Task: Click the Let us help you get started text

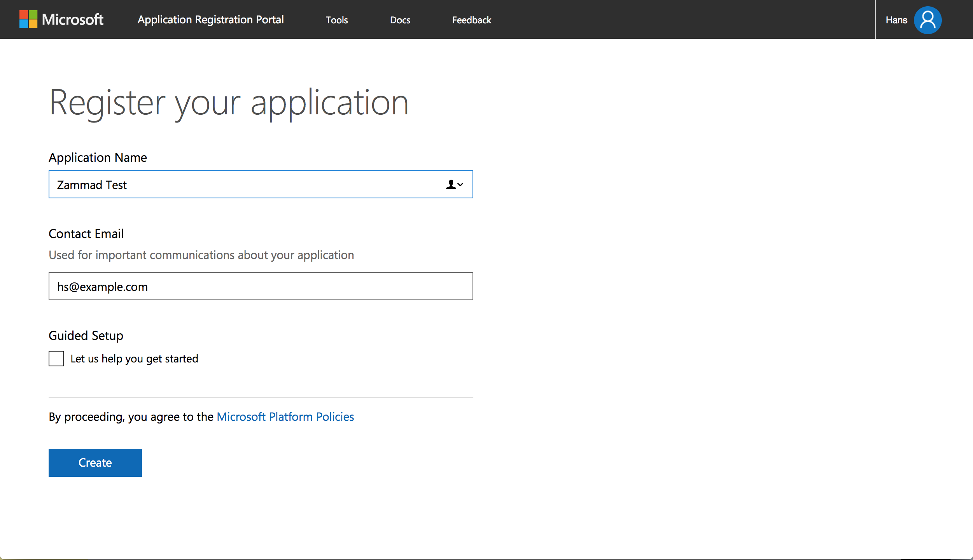Action: coord(134,359)
